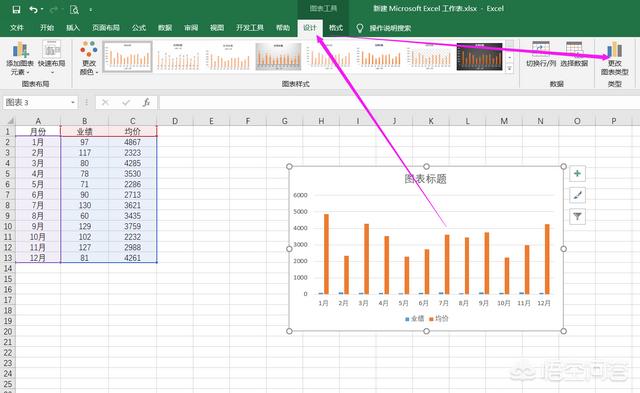
Task: Click the orange bar for 1月
Action: 326,254
